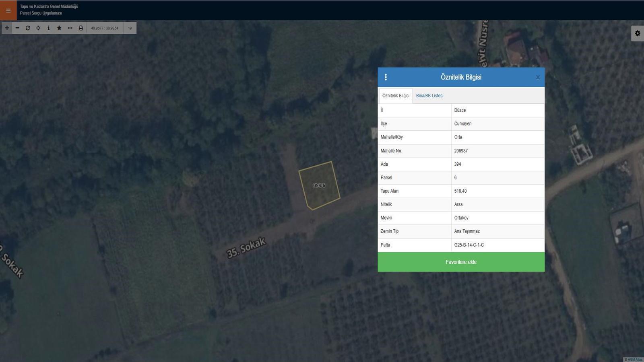Click the Favorilere ekle button
The width and height of the screenshot is (644, 362).
(x=461, y=262)
